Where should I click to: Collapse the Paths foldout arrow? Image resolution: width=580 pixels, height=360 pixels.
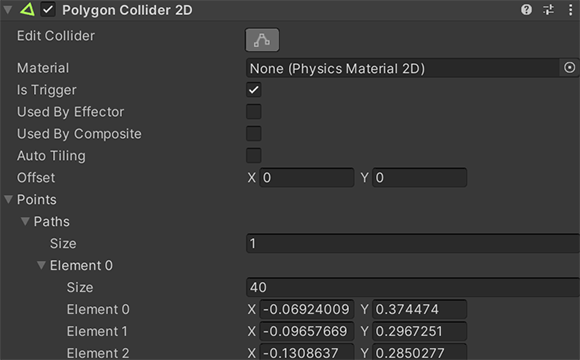coord(25,221)
